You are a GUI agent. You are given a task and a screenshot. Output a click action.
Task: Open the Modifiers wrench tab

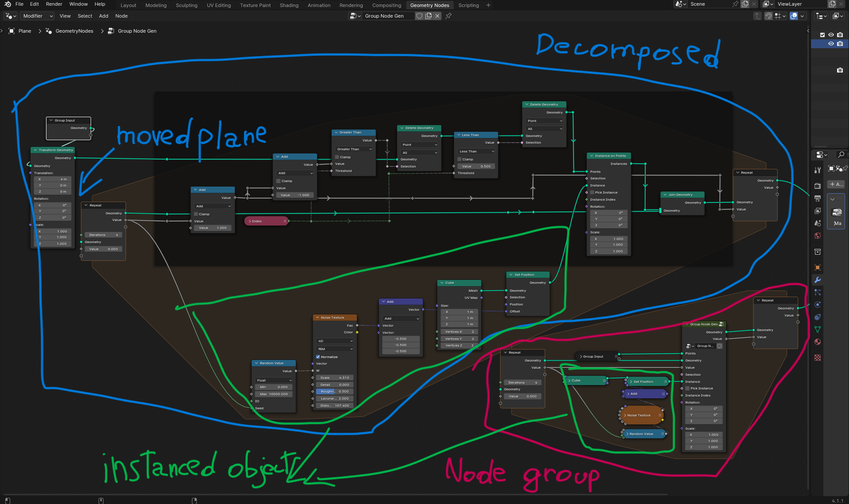pos(817,280)
